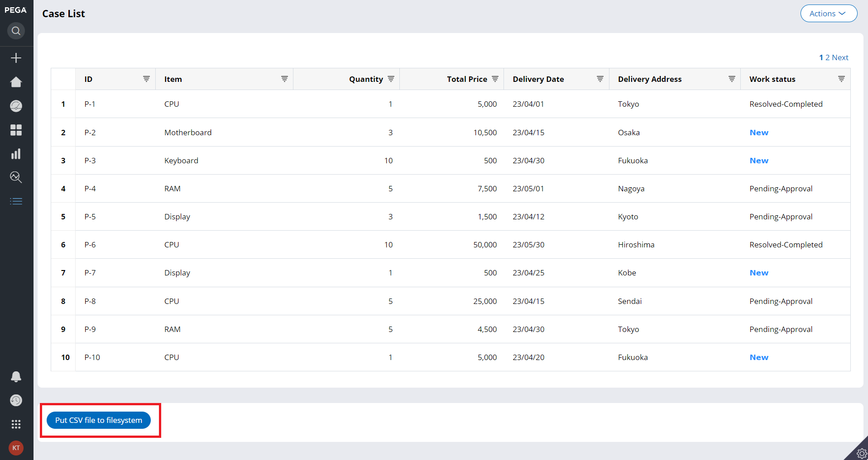Click the Next page link
The height and width of the screenshot is (460, 868).
tap(840, 57)
